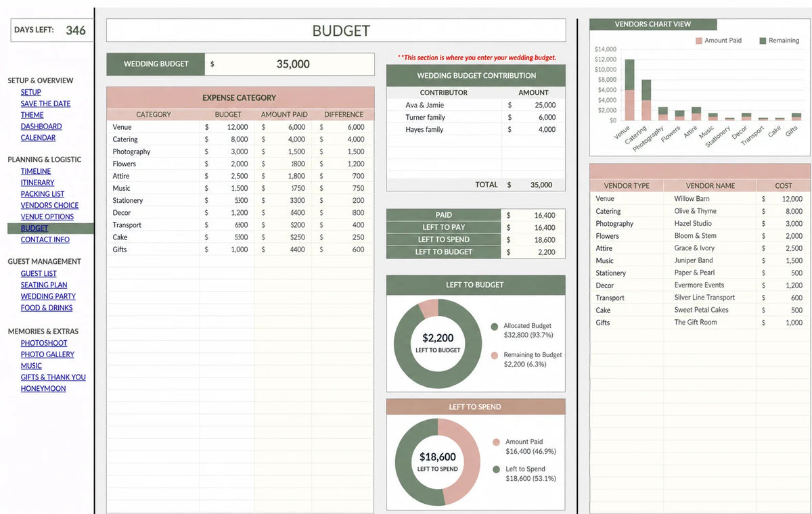812x514 pixels.
Task: Click the Cake expense category cell
Action: [x=154, y=237]
